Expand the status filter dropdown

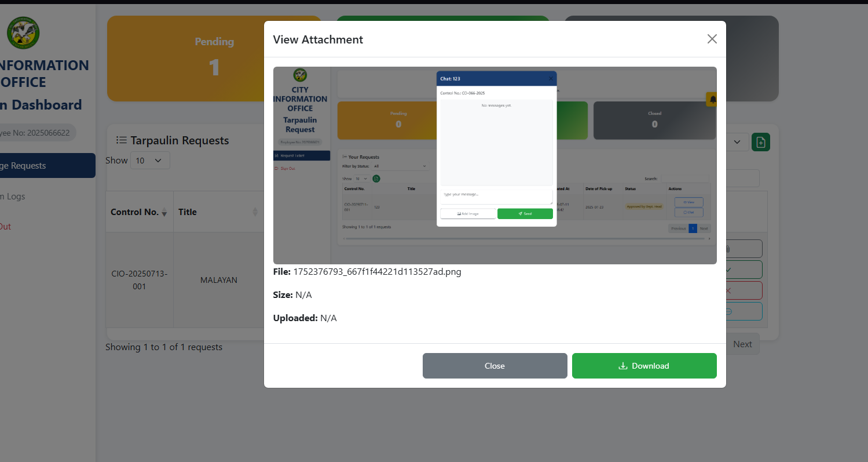click(x=737, y=142)
